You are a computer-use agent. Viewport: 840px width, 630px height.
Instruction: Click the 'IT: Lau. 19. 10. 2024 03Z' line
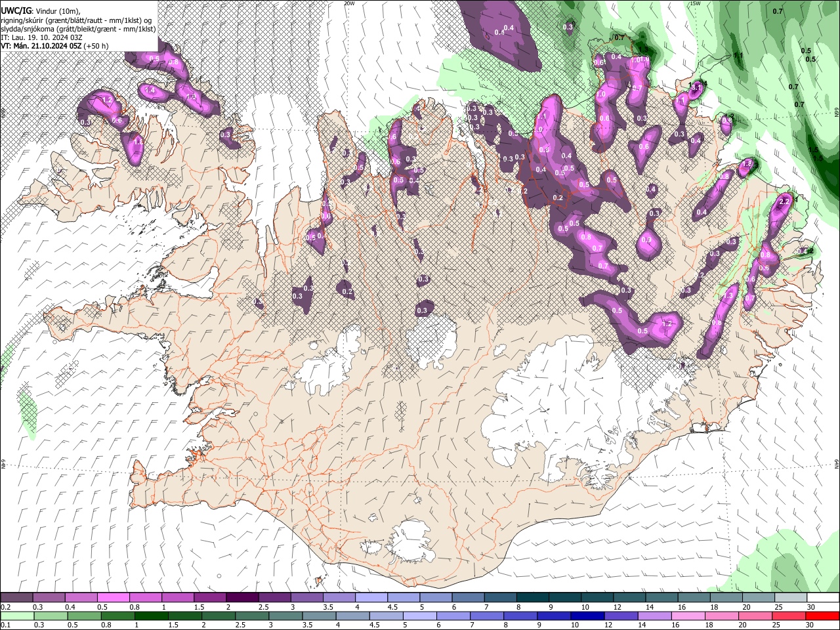click(41, 37)
